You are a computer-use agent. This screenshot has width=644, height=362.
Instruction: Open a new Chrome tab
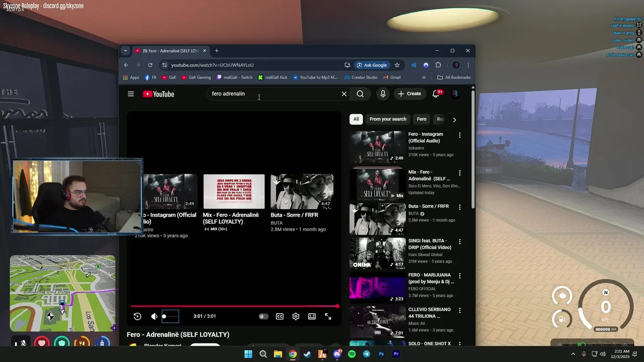[217, 51]
